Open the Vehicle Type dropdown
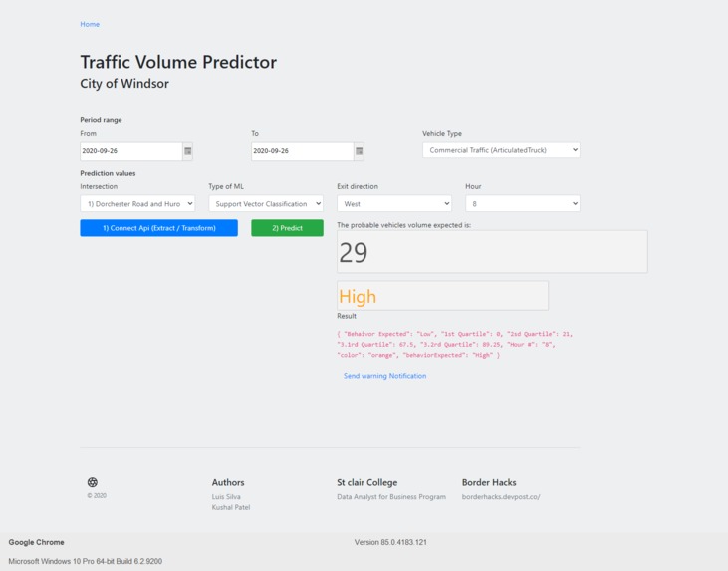728x571 pixels. click(501, 150)
